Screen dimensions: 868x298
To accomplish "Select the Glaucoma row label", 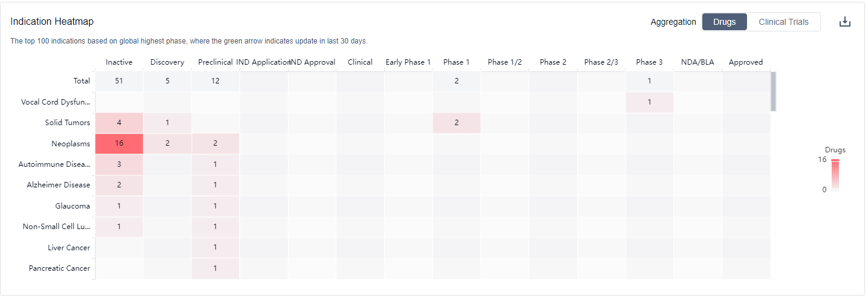I will pos(73,206).
